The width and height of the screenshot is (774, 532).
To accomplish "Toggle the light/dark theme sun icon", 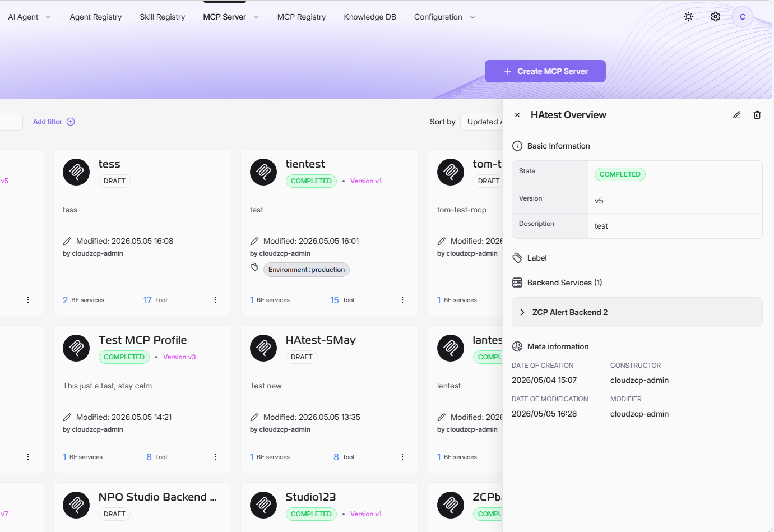I will pos(689,17).
